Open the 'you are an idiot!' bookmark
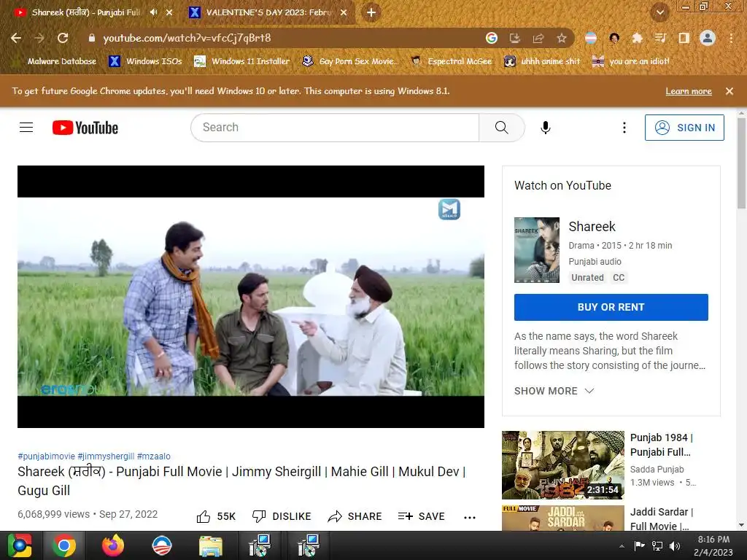 click(x=631, y=61)
